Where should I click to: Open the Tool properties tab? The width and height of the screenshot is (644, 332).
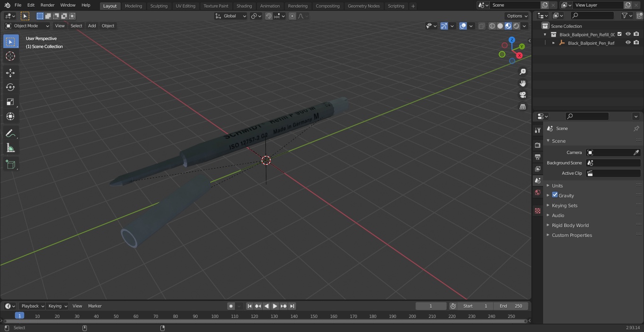537,130
